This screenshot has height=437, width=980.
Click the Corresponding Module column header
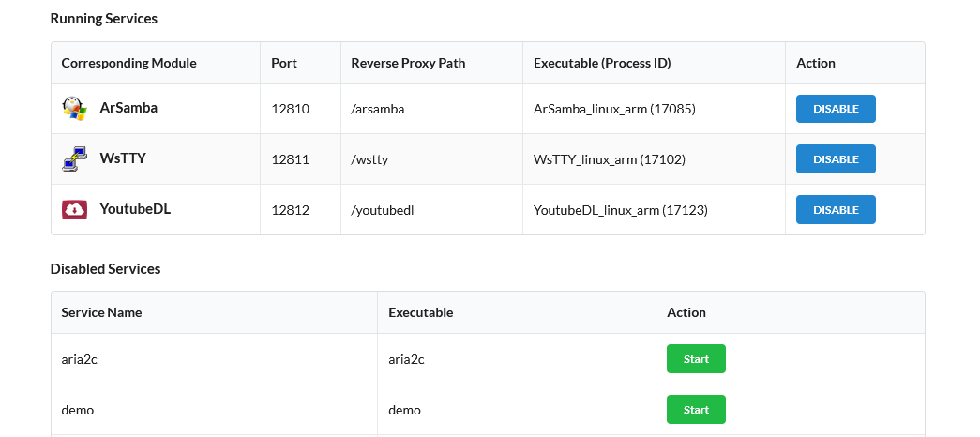click(x=129, y=63)
